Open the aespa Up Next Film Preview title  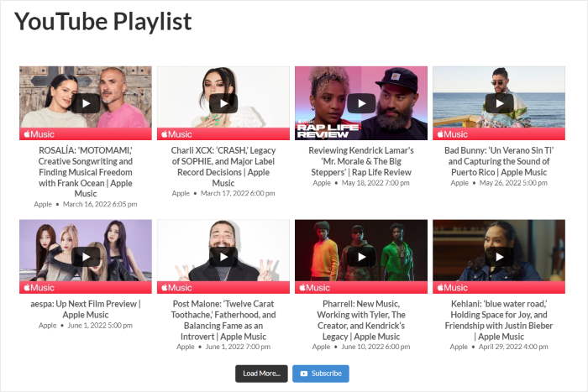click(86, 309)
